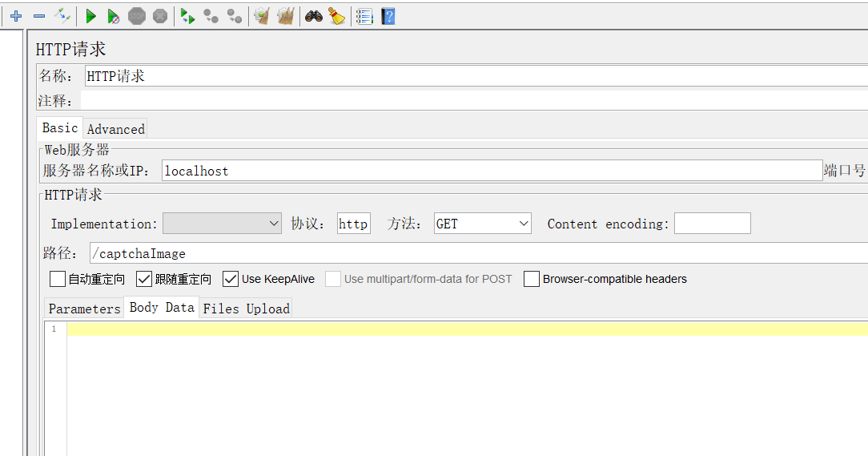Click the server name field with localhost
Image resolution: width=868 pixels, height=456 pixels.
click(492, 171)
